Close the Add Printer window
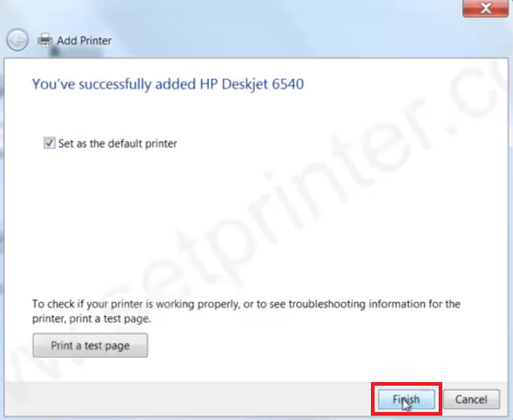Screen dimensions: 513x420 pos(485,8)
